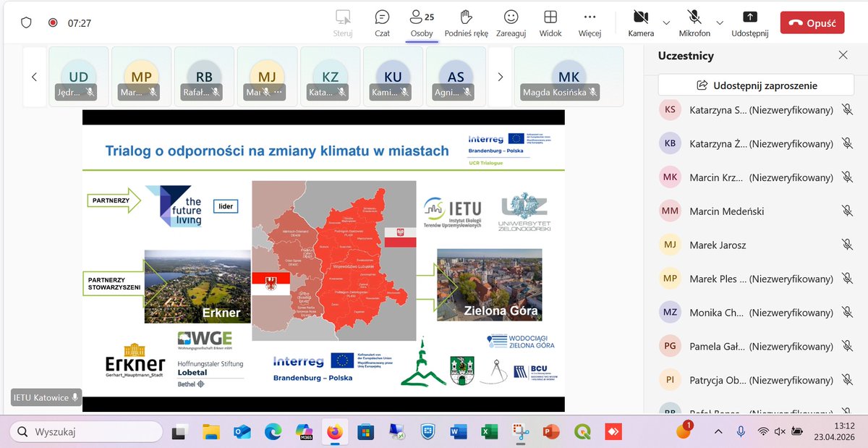Click the red recording indicator
868x448 pixels.
[53, 22]
